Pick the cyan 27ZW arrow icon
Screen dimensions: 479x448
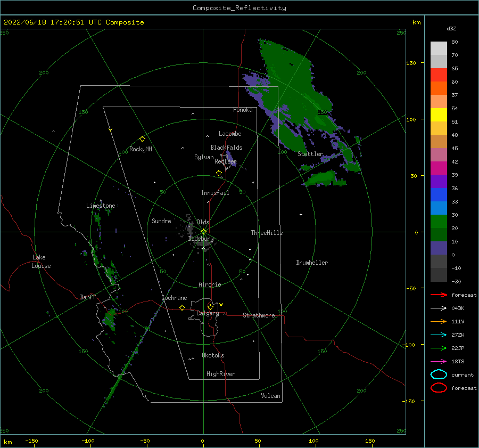439,335
